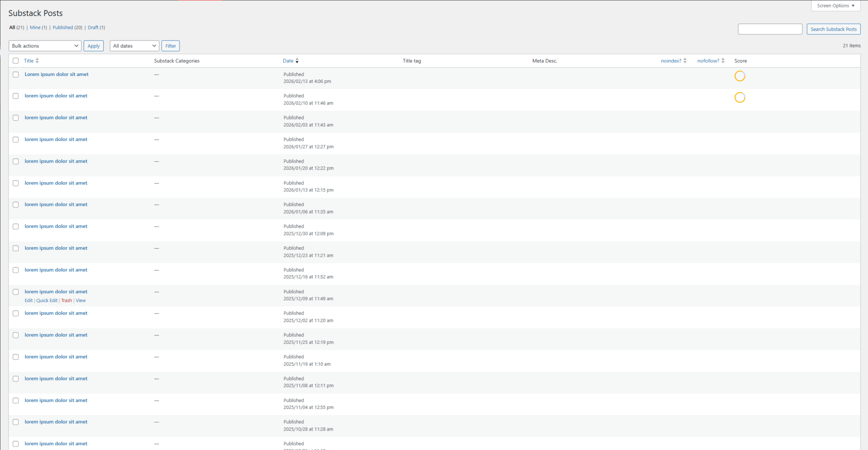Image resolution: width=868 pixels, height=450 pixels.
Task: Move the 2025/12/09 post to Trash
Action: coord(67,301)
